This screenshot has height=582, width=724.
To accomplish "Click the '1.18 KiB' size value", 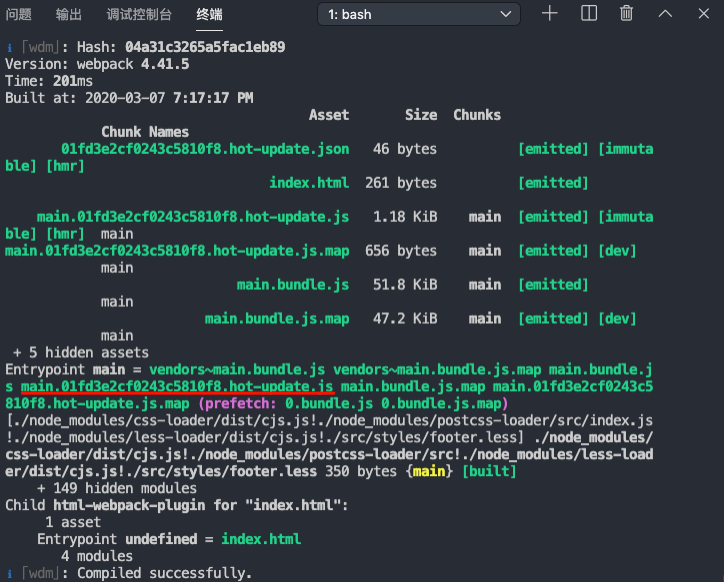I will [405, 217].
